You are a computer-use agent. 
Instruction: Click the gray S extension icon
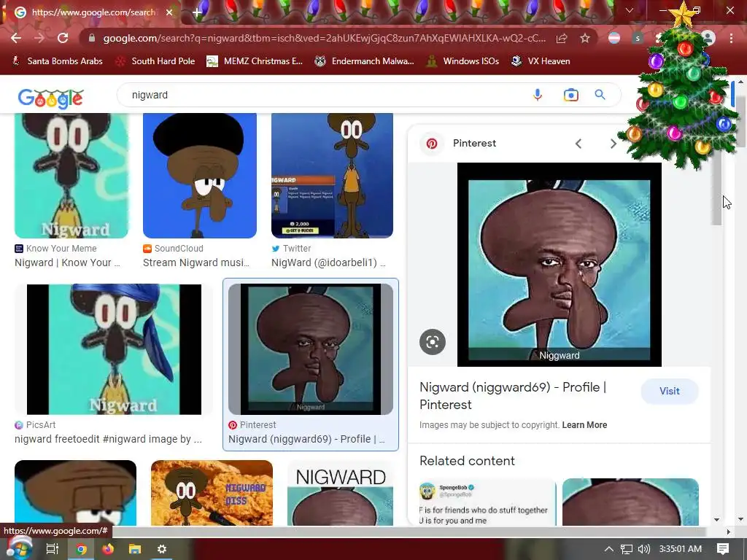point(638,38)
